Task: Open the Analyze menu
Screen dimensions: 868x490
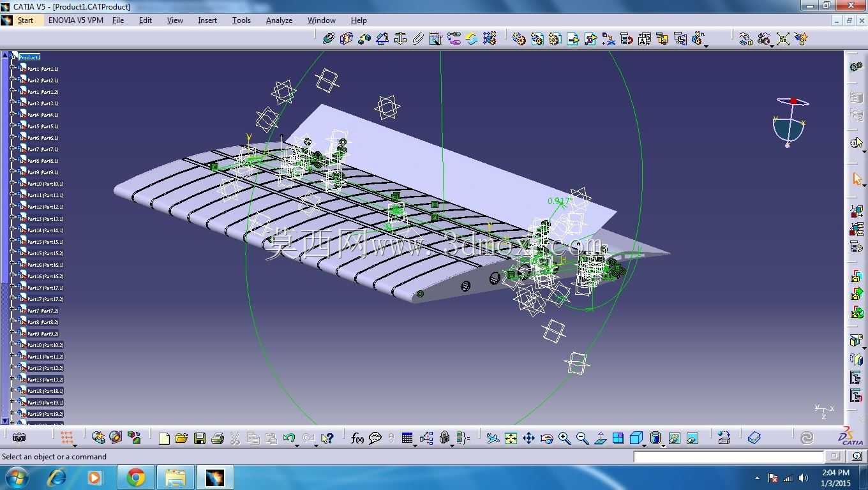Action: click(x=279, y=20)
